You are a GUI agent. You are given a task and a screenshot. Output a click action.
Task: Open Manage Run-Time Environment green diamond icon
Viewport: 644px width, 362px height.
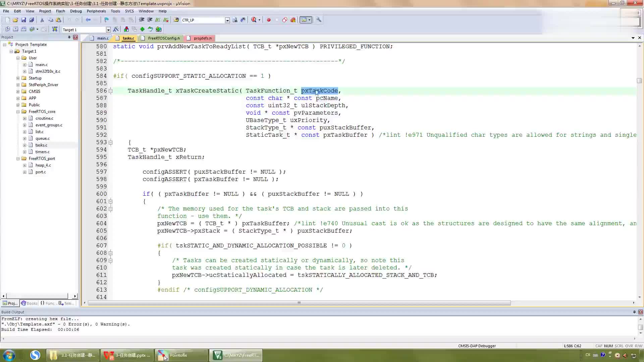[142, 29]
